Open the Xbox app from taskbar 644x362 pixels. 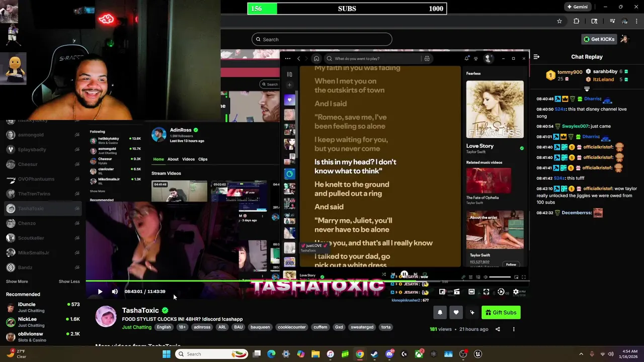(x=419, y=354)
